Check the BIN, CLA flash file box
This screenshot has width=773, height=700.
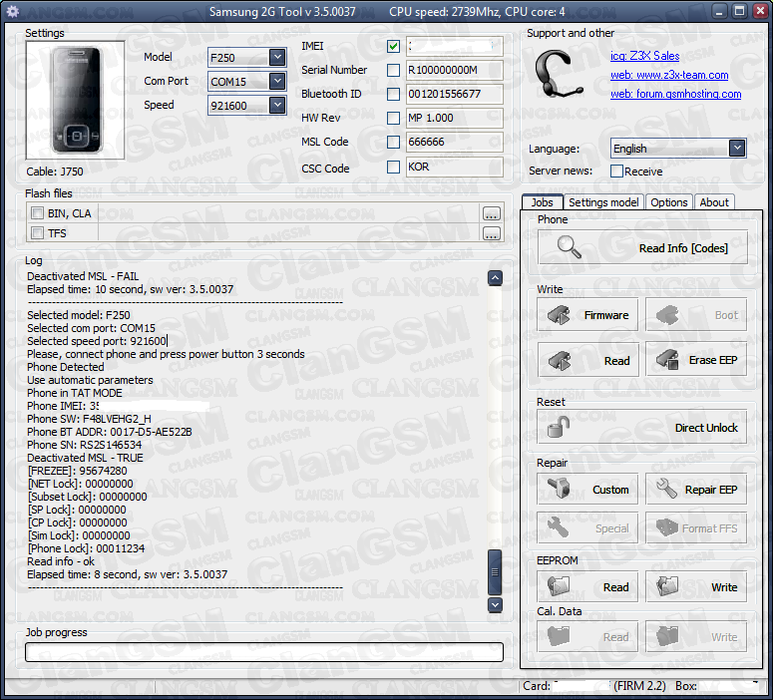click(37, 213)
